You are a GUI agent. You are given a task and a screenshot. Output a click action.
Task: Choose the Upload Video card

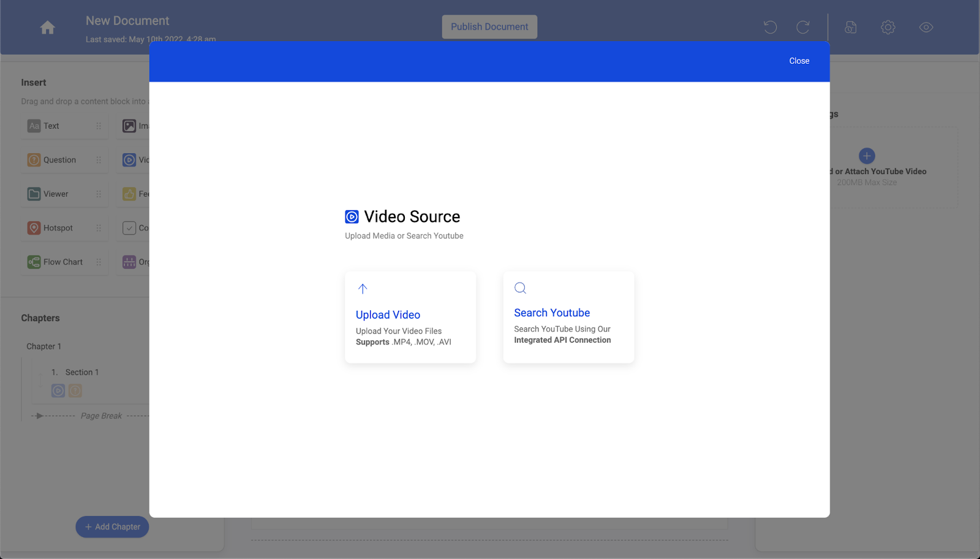[410, 317]
